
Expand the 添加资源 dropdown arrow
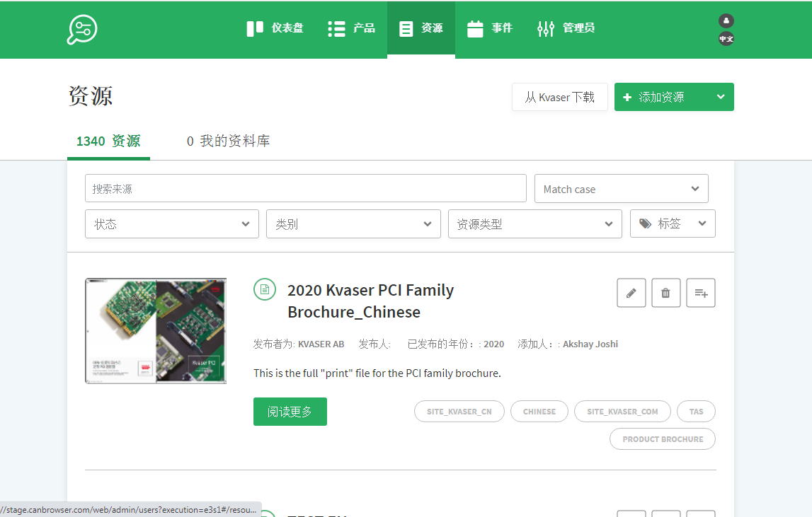721,97
